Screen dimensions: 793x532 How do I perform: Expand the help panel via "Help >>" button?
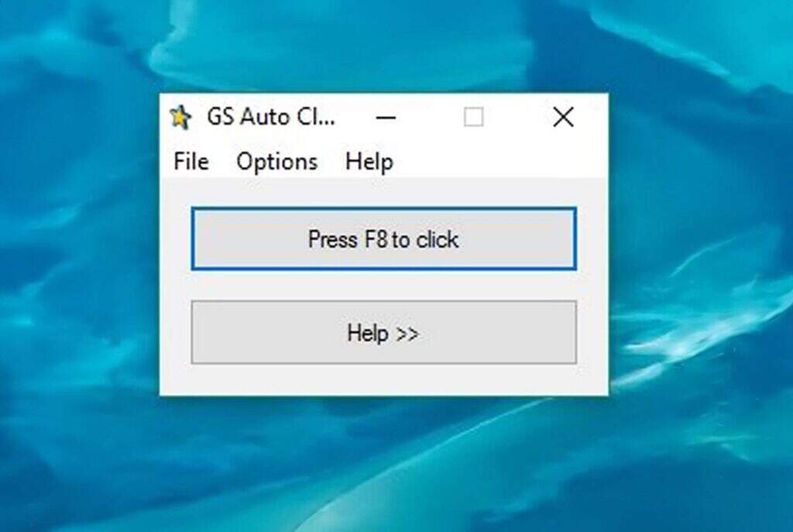pyautogui.click(x=383, y=332)
